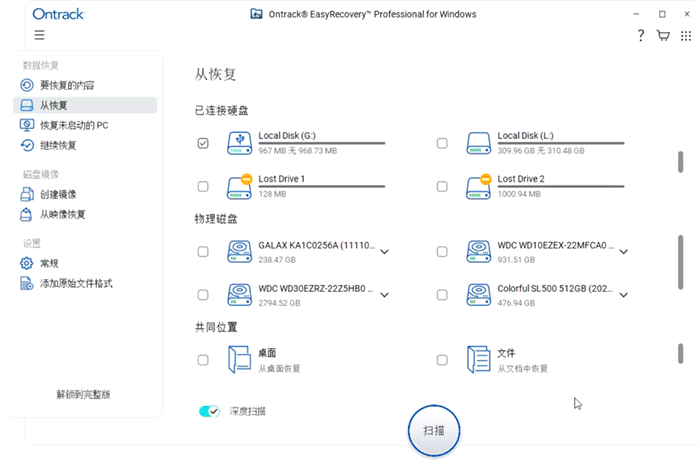700x462 pixels.
Task: Click the GALAX KA1C0256A disk icon
Action: [239, 251]
